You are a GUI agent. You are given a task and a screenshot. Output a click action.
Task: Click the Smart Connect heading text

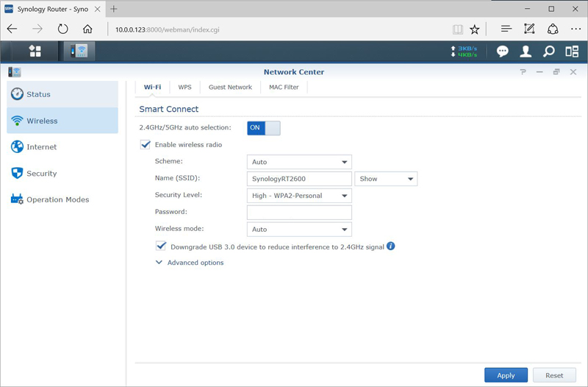[x=169, y=109]
